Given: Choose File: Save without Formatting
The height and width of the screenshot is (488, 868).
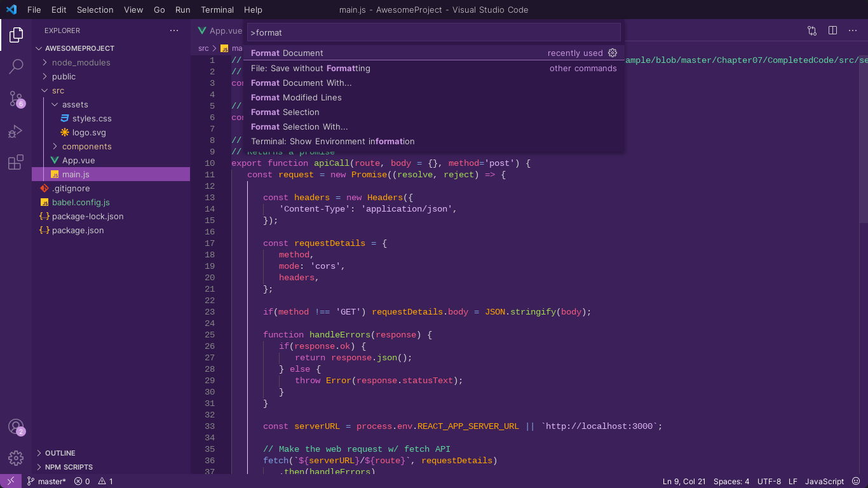Looking at the screenshot, I should 433,68.
